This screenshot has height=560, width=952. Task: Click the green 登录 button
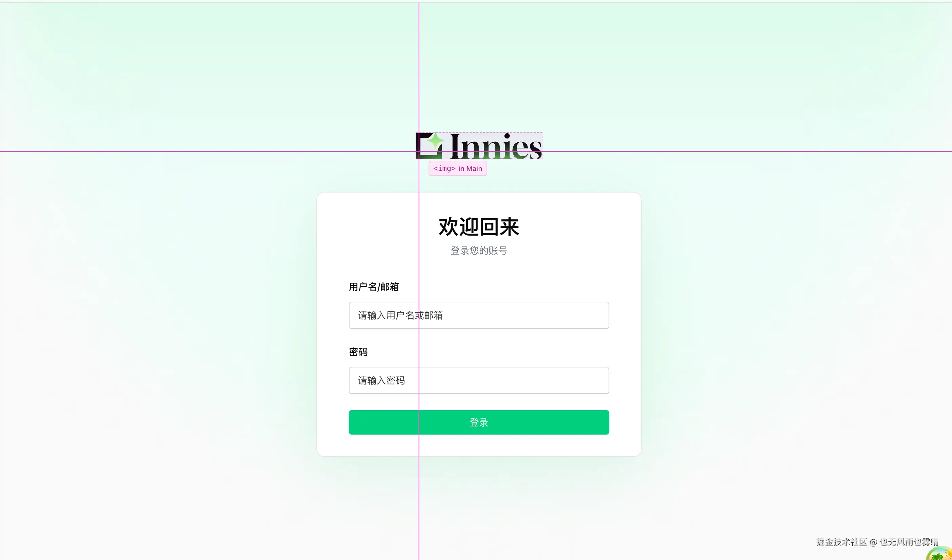pyautogui.click(x=479, y=422)
